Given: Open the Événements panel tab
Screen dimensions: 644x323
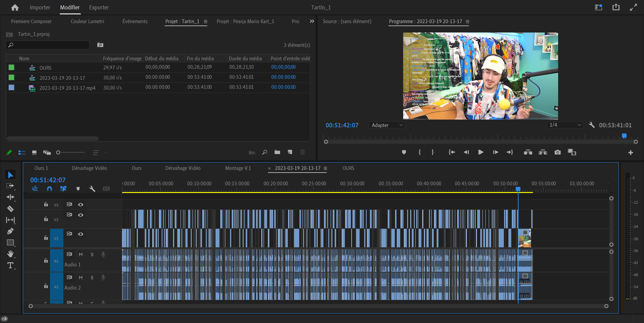Looking at the screenshot, I should 135,21.
